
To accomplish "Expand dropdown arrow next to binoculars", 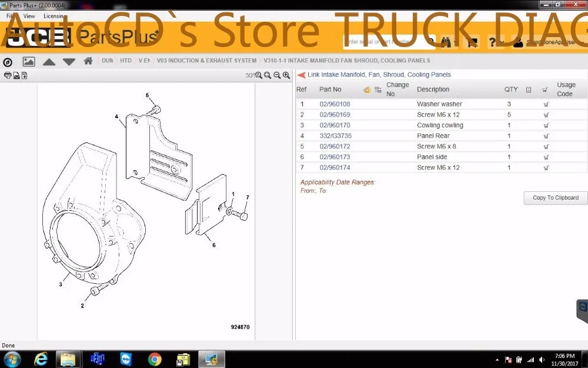I will [x=455, y=42].
